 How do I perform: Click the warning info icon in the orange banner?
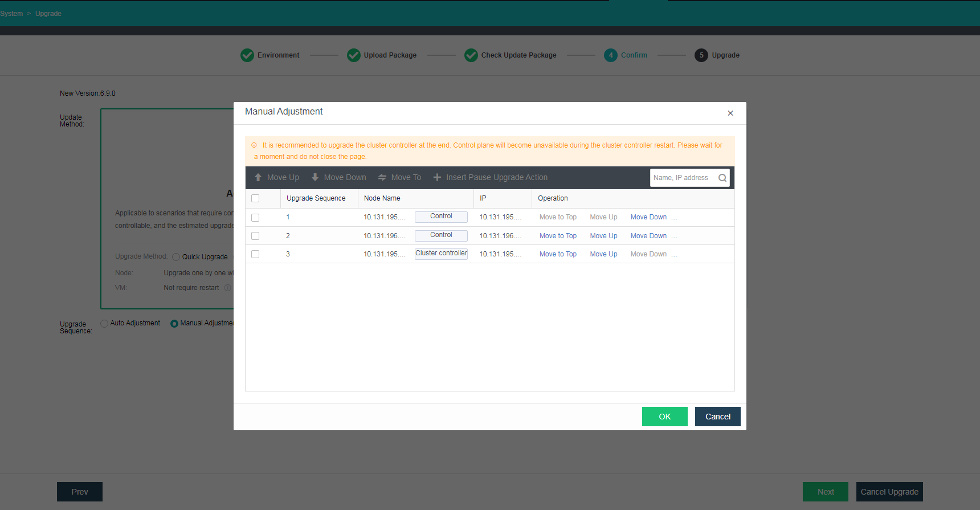pos(254,145)
